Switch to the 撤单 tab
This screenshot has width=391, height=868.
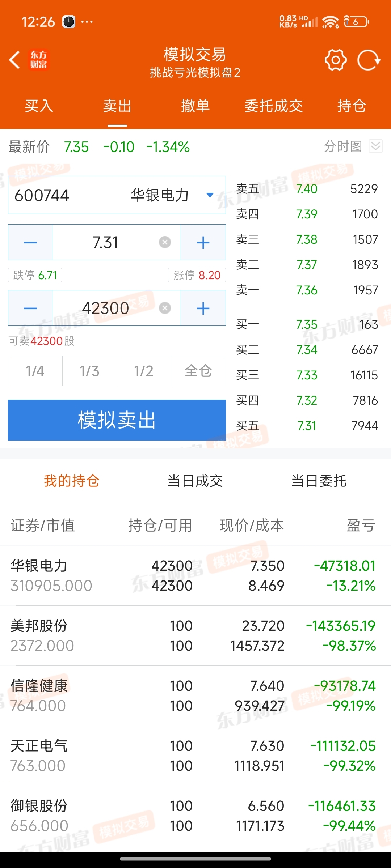[195, 106]
